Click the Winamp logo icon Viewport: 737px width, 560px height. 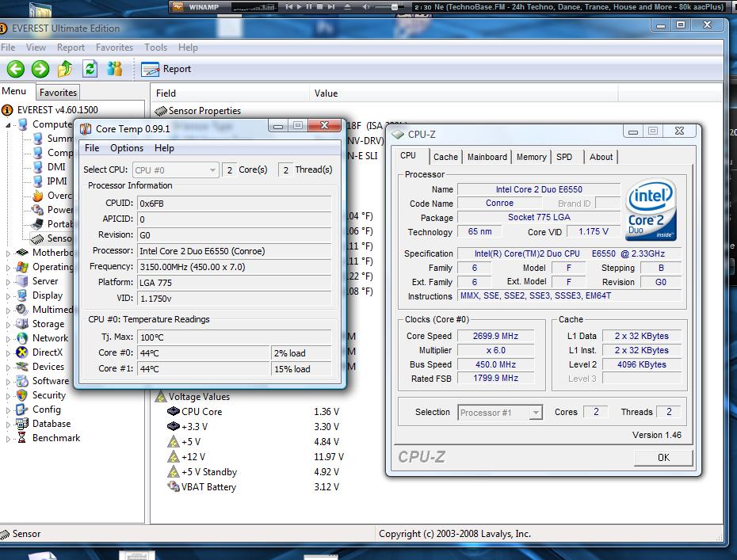pyautogui.click(x=178, y=6)
